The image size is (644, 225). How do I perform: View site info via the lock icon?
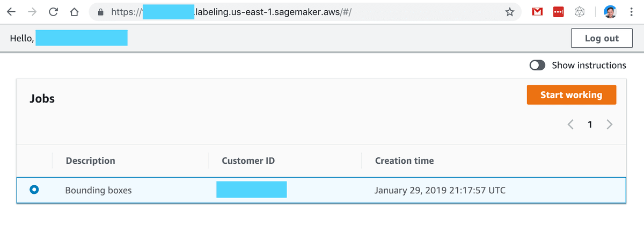[x=100, y=12]
